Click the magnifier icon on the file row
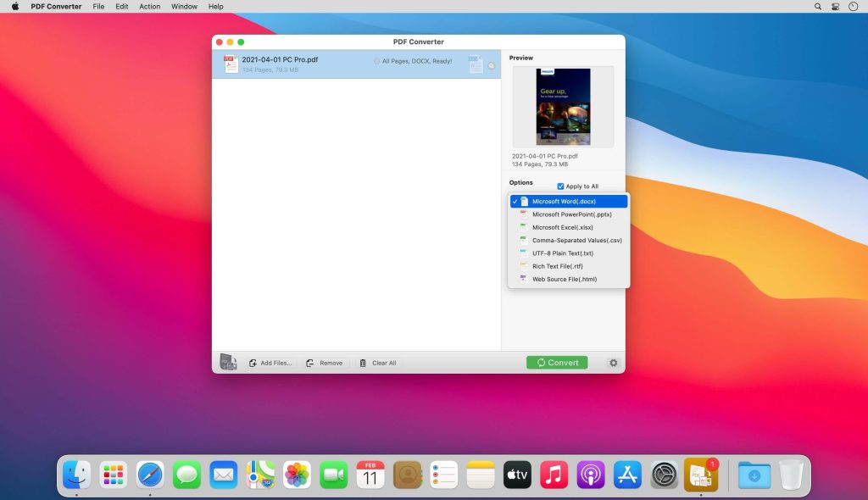 tap(492, 64)
